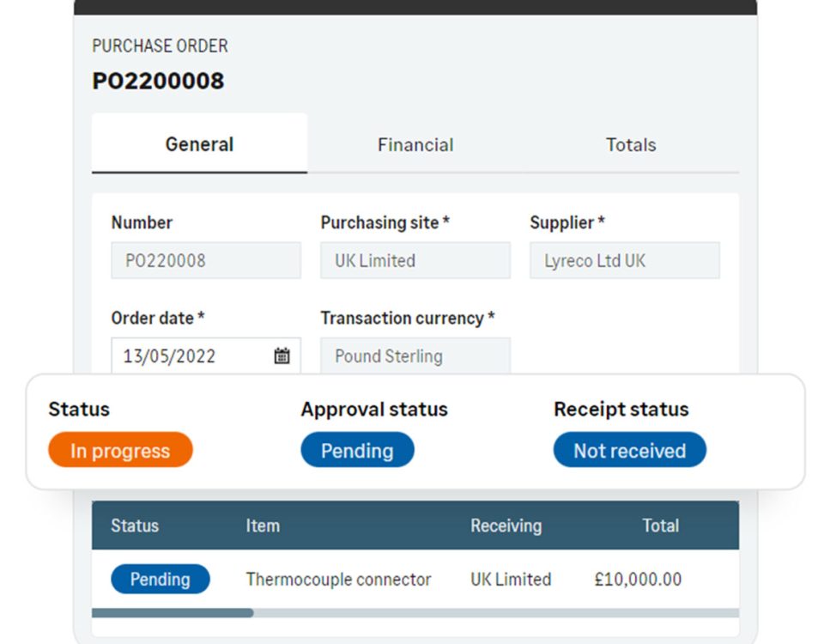
Task: Click the £10,000.00 total cell
Action: tap(638, 580)
